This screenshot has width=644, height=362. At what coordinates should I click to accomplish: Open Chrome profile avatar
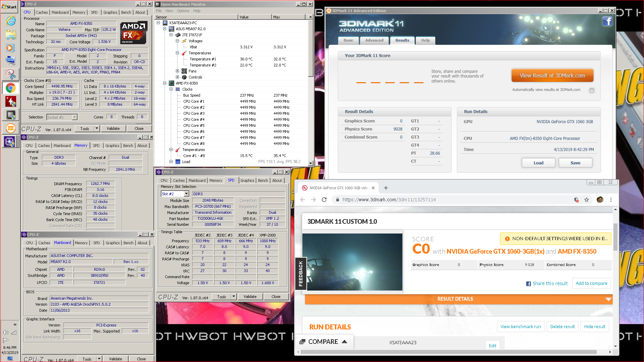point(600,200)
